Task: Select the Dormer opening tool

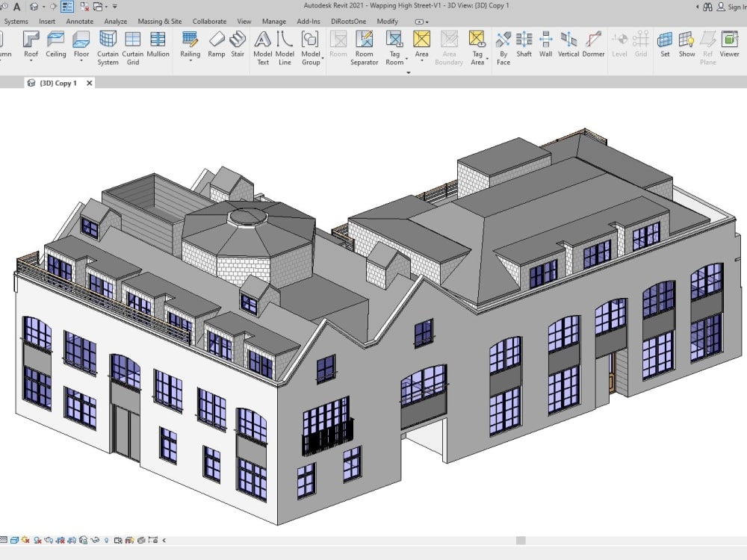Action: pos(593,45)
